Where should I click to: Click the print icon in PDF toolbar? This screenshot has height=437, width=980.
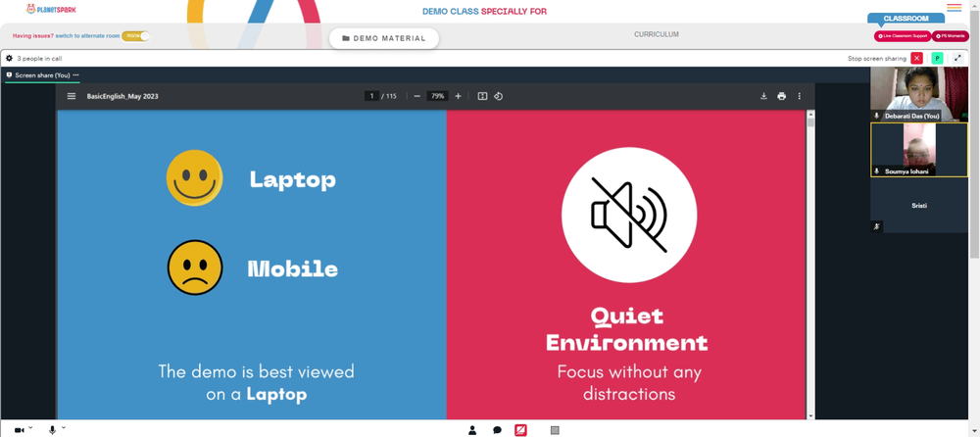click(x=781, y=96)
